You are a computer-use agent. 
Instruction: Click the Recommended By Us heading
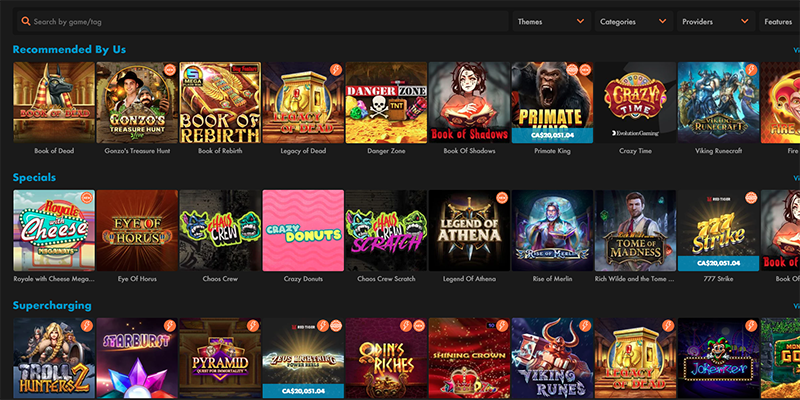pos(69,49)
